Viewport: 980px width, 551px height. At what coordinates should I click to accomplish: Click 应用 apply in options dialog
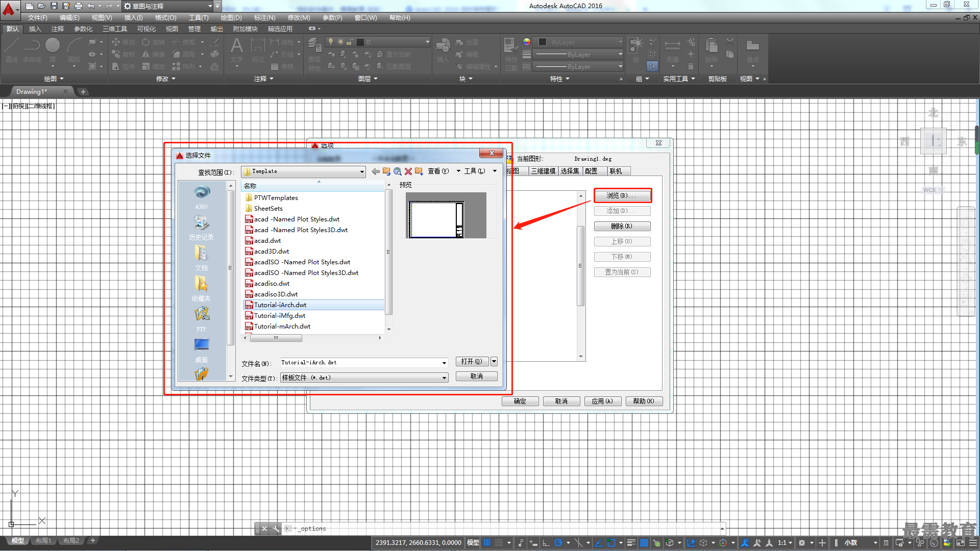pyautogui.click(x=603, y=402)
